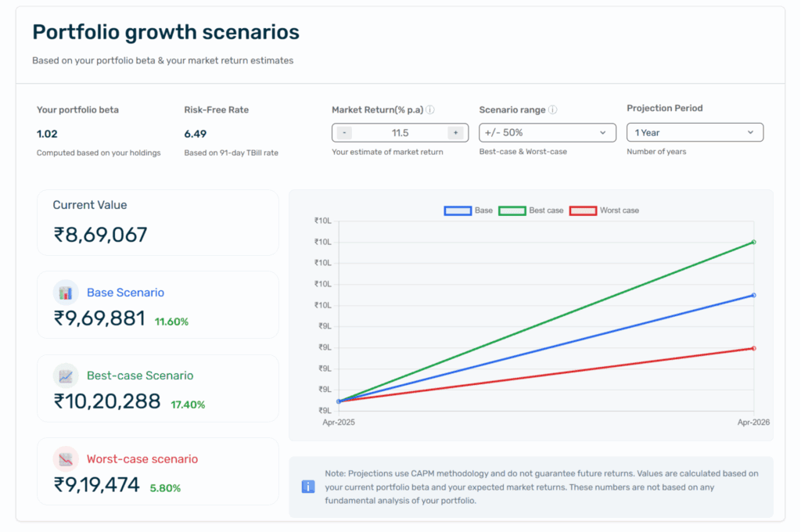Screen dimensions: 801x532
Task: Toggle the Base series in chart legend
Action: coord(469,210)
